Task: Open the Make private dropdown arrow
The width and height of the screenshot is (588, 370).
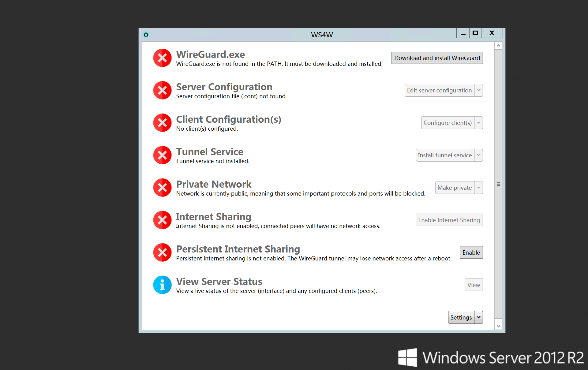Action: click(479, 188)
